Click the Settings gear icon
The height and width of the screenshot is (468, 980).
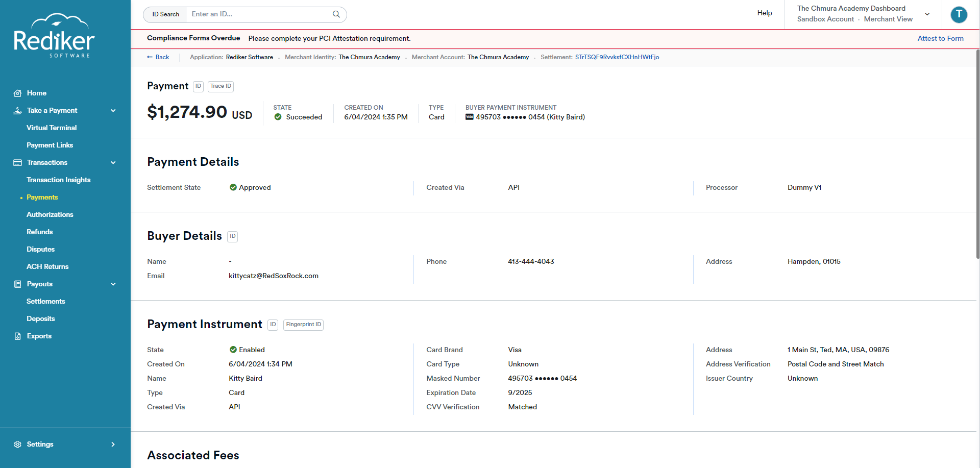click(x=17, y=444)
